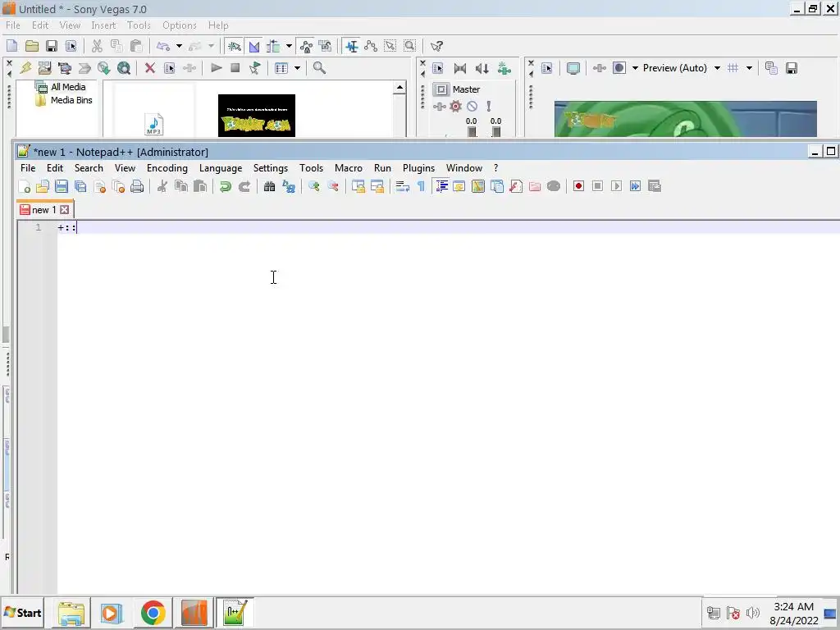
Task: Toggle Show Indent Guide in Notepad++ toolbar
Action: (441, 186)
